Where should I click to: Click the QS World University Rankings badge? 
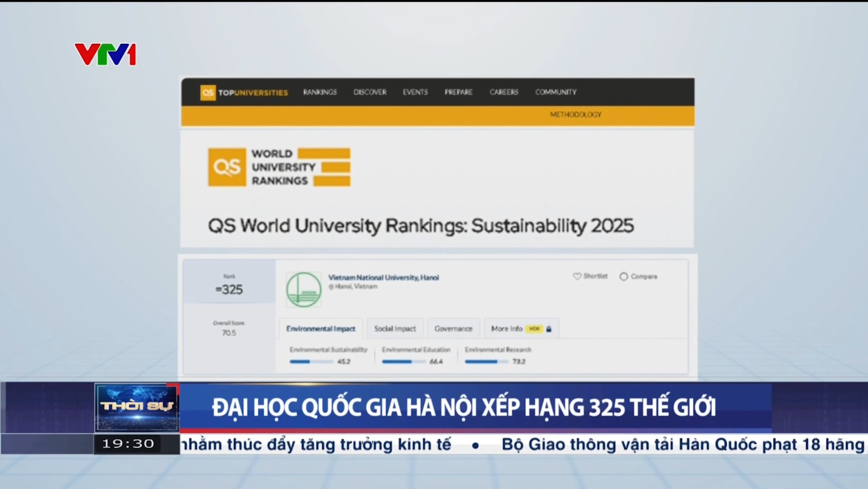point(279,167)
